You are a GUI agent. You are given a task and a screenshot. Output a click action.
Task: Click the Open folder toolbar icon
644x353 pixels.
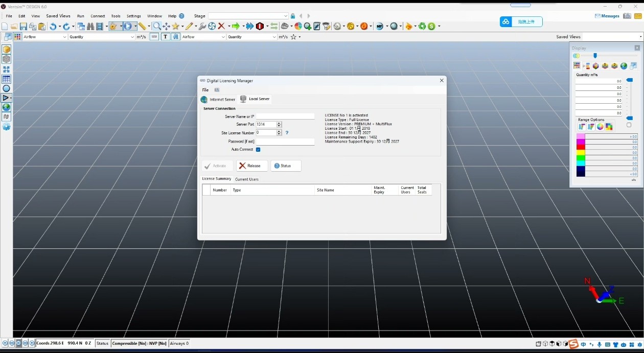tap(14, 26)
